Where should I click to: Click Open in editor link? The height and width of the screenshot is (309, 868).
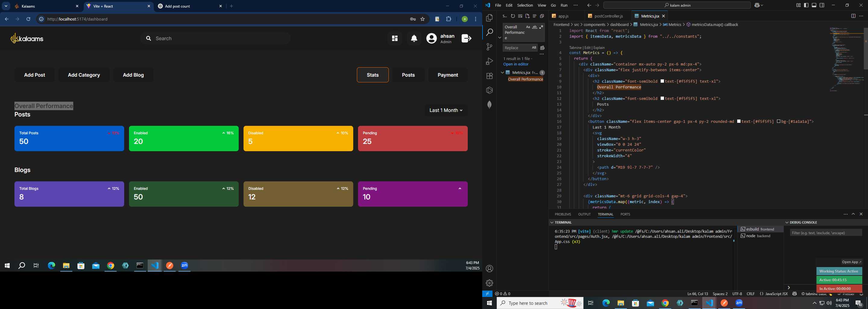coord(516,65)
